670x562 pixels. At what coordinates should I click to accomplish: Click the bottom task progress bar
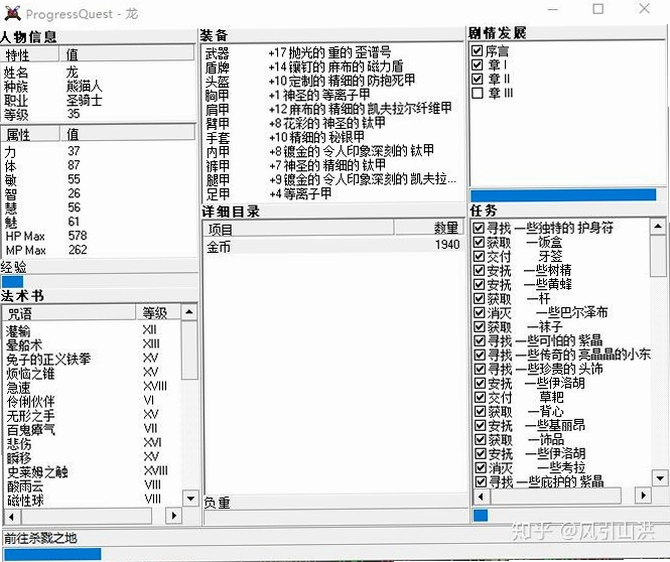pos(335,554)
